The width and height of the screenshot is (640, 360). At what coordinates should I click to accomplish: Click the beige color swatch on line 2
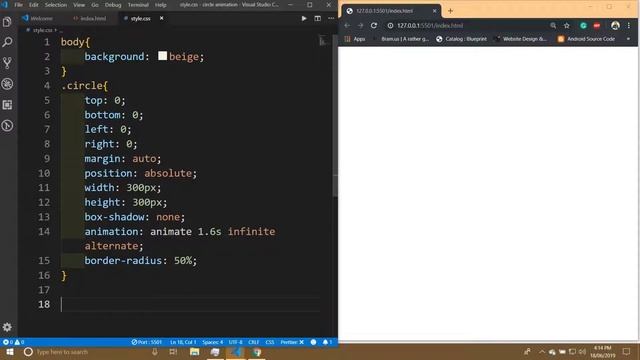pyautogui.click(x=162, y=56)
